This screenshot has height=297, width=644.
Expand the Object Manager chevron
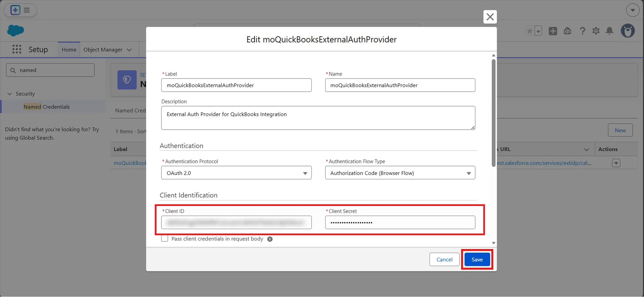129,50
